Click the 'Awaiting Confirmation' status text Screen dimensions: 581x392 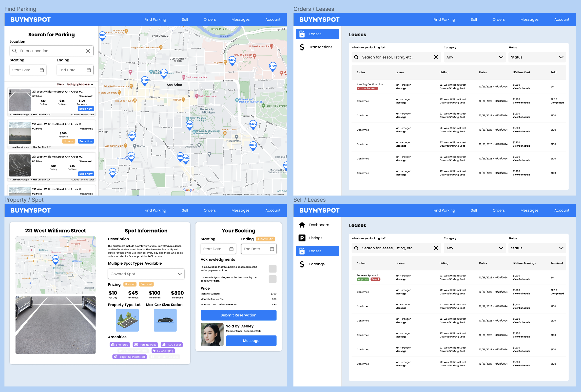369,84
